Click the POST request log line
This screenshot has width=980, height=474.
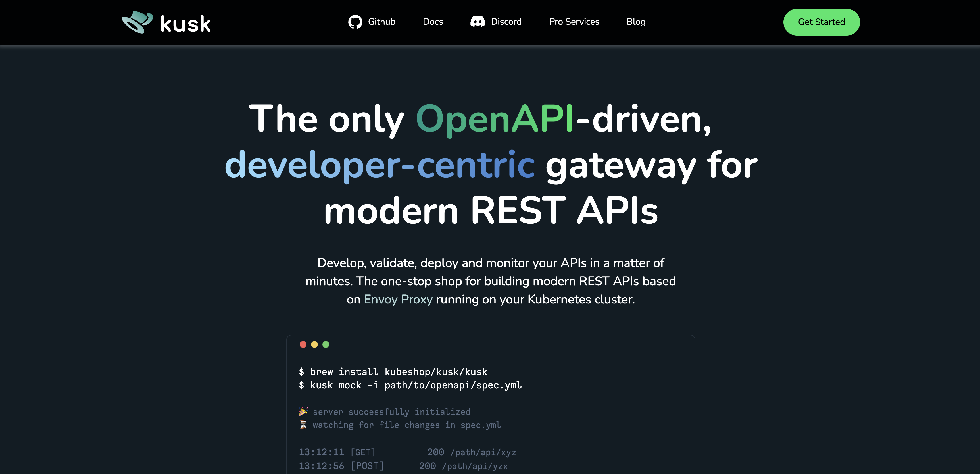click(403, 466)
